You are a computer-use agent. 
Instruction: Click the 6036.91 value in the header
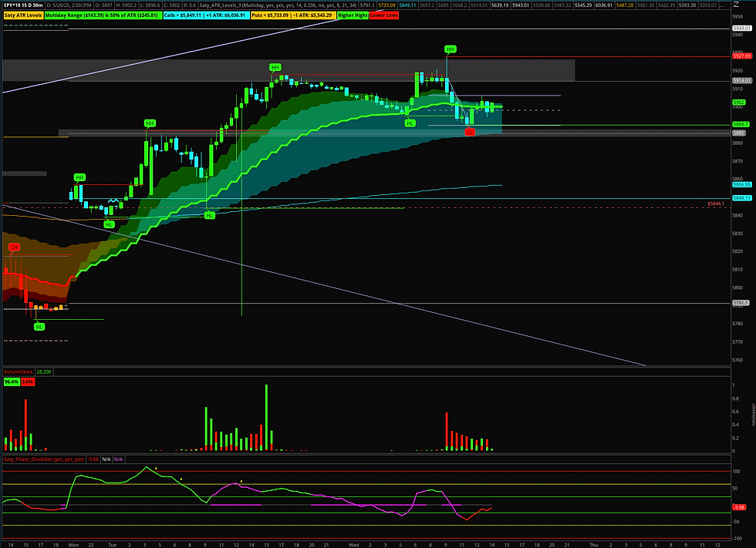point(603,5)
